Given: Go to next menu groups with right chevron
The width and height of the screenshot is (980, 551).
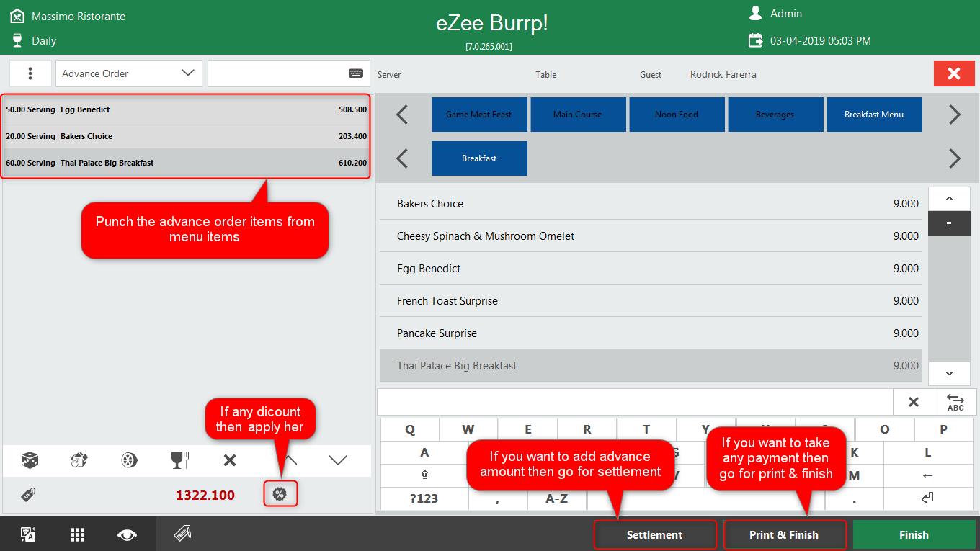Looking at the screenshot, I should (x=955, y=115).
